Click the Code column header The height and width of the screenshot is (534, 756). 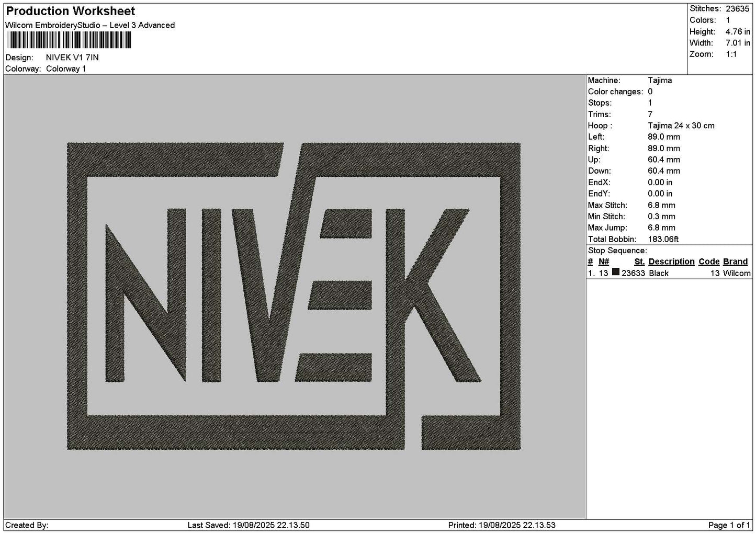click(x=709, y=262)
